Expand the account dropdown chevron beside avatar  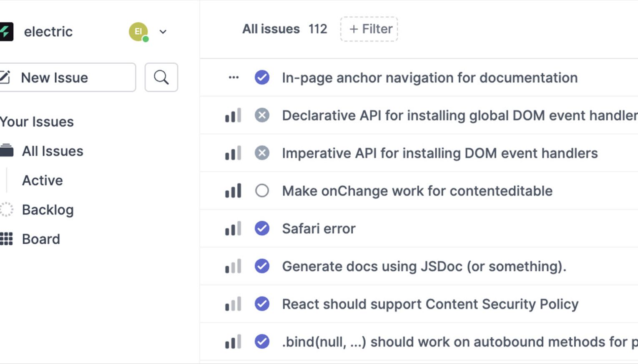tap(163, 32)
